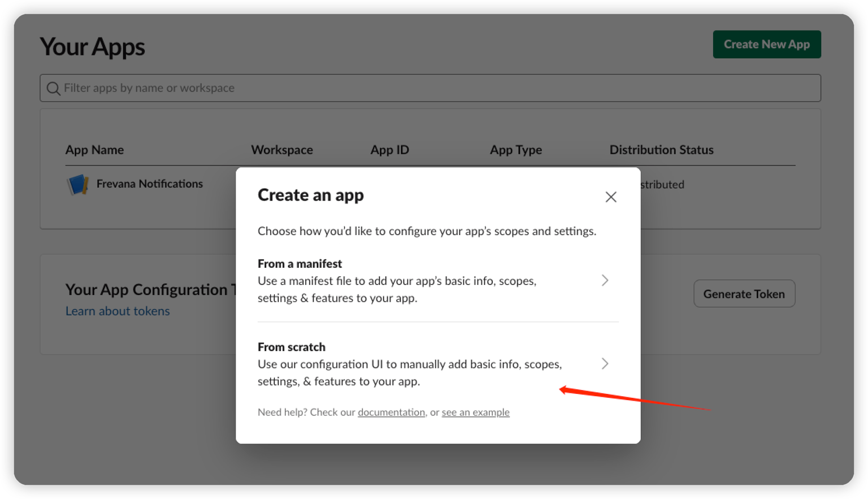
Task: Open the Frevana Notifications app row
Action: coord(430,184)
